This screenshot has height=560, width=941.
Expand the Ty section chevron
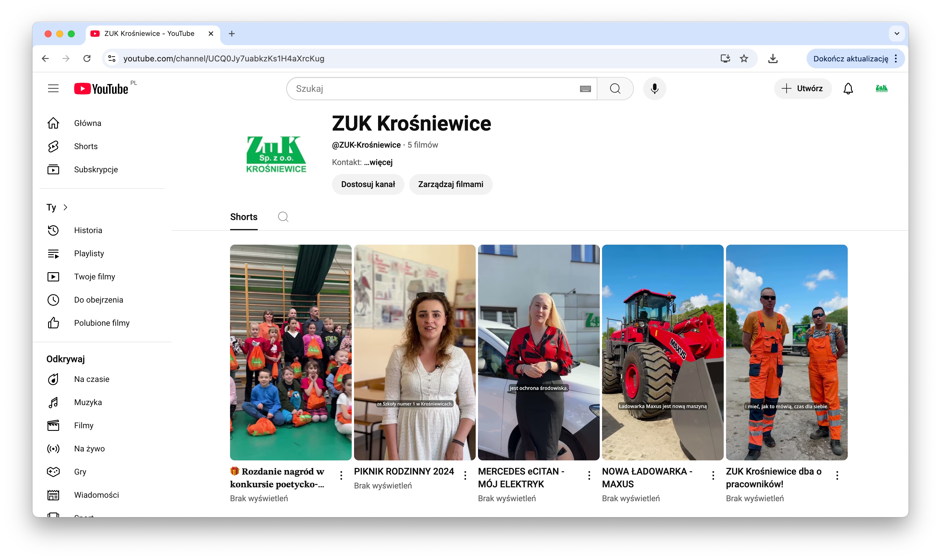[x=66, y=207]
